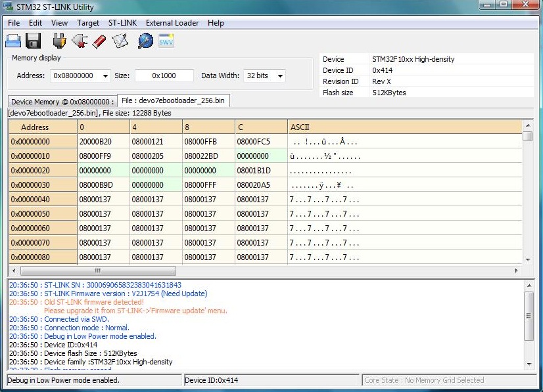Viewport: 543px width, 392px height.
Task: Select the cell containing 080020A5
Action: [x=262, y=185]
